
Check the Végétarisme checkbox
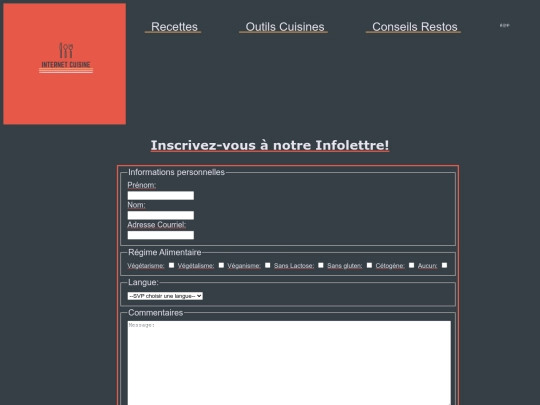[x=172, y=265]
